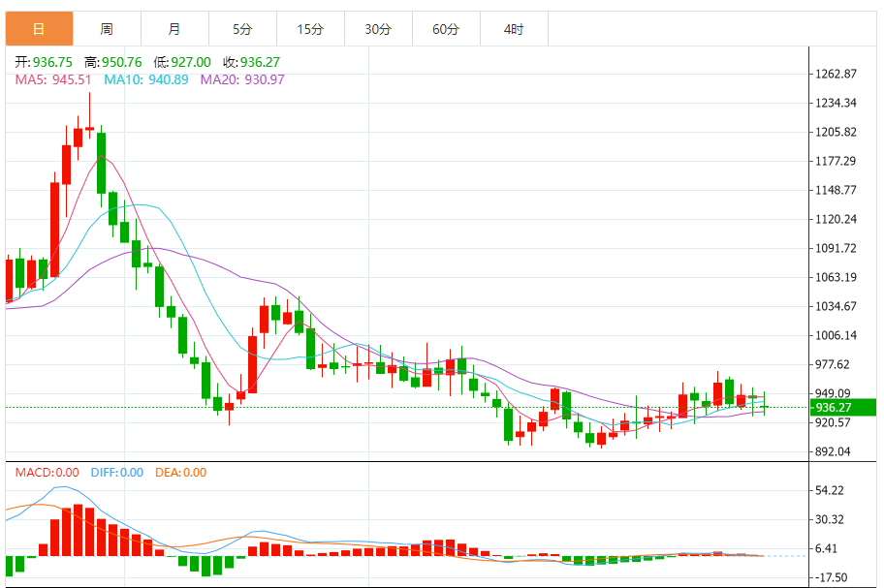Screen dimensions: 884x588
Task: Click the last candlestick on the chart
Action: tap(765, 403)
